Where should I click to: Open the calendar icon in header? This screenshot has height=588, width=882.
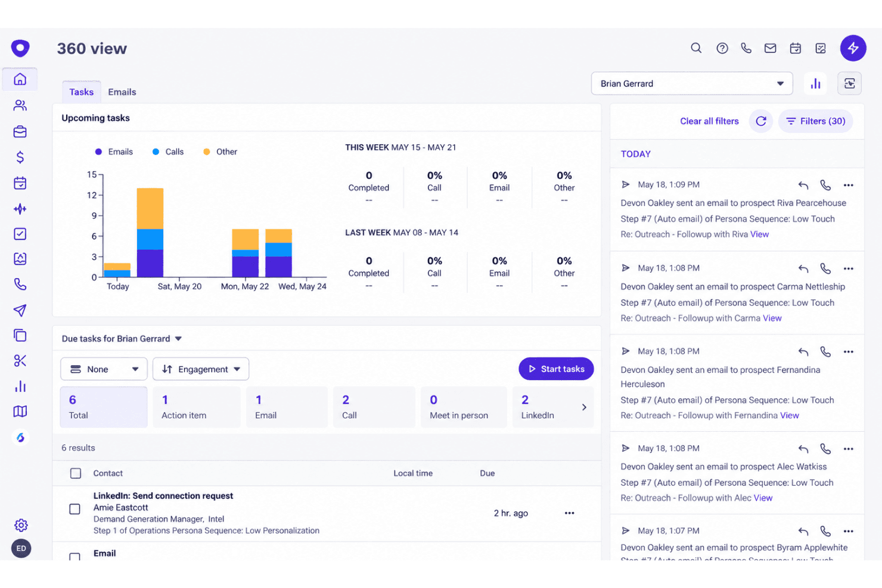(x=796, y=48)
